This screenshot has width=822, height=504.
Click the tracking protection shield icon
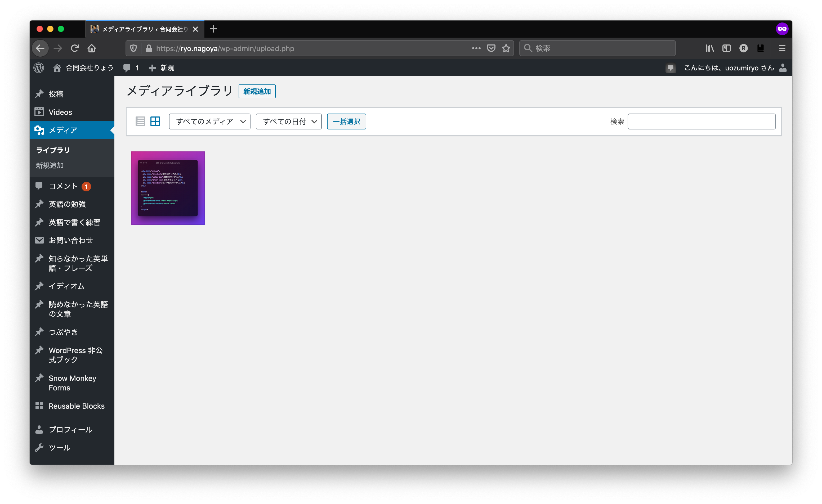click(133, 48)
